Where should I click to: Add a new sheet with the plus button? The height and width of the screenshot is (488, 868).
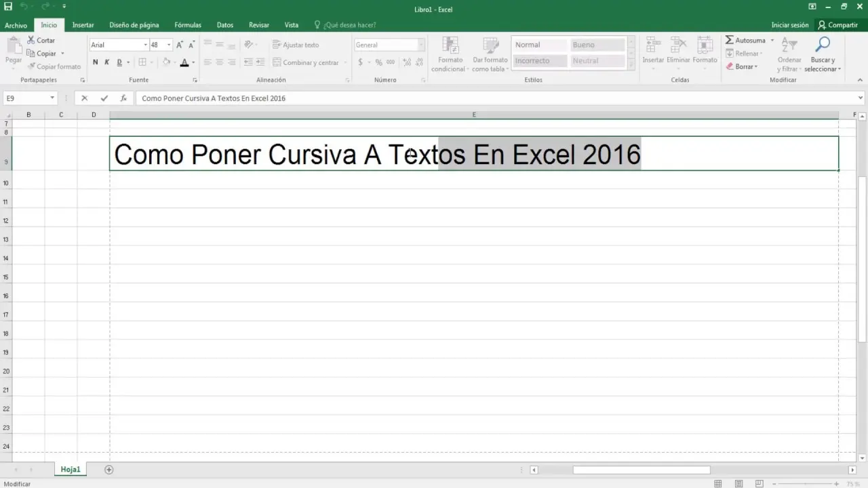tap(108, 470)
